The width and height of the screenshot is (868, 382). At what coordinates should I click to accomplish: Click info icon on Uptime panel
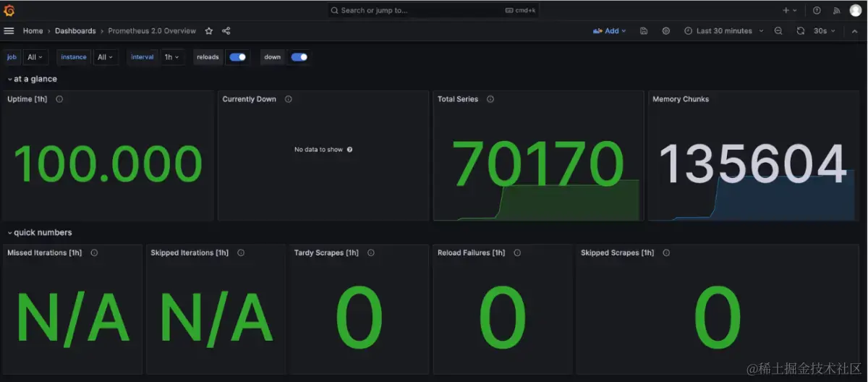59,99
